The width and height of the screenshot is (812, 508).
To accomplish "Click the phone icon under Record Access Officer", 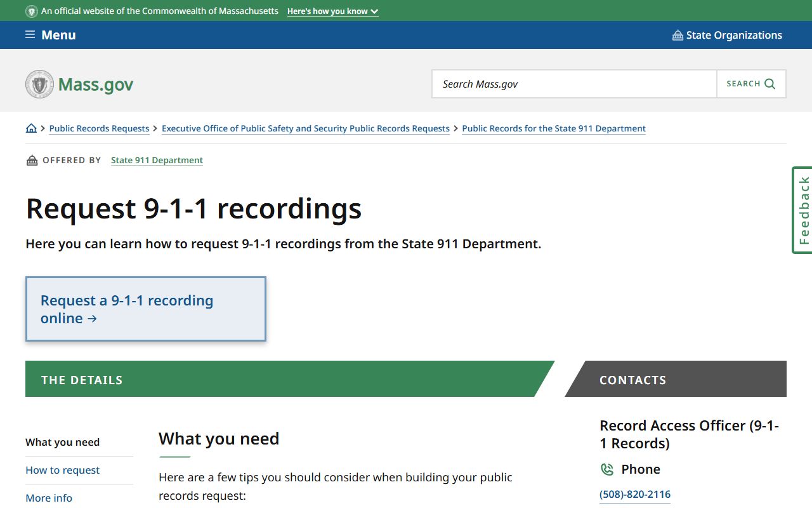I will [x=607, y=469].
